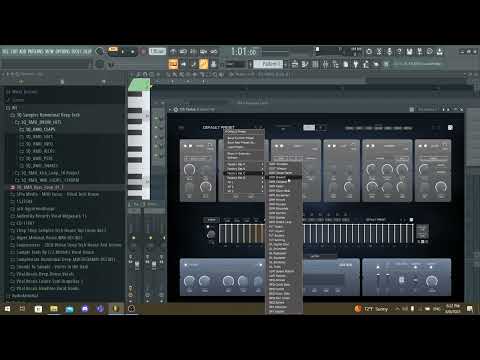
Task: Arm the record button in transport
Action: (x=143, y=52)
